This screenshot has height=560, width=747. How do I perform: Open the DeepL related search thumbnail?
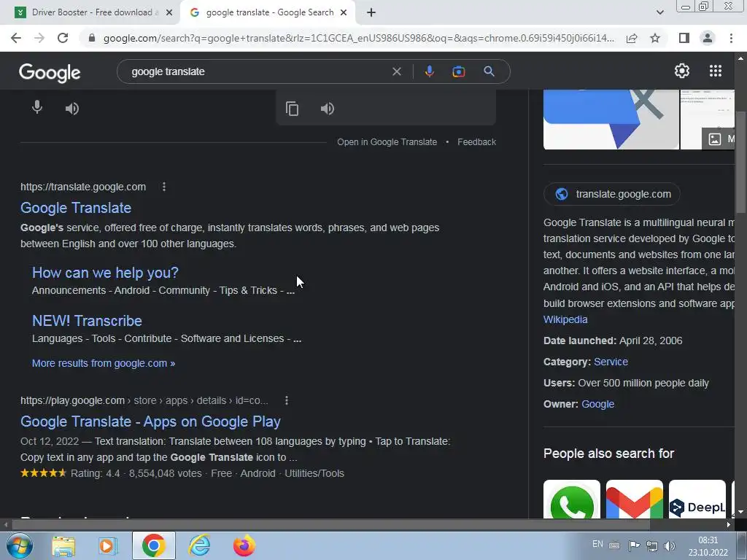[697, 499]
